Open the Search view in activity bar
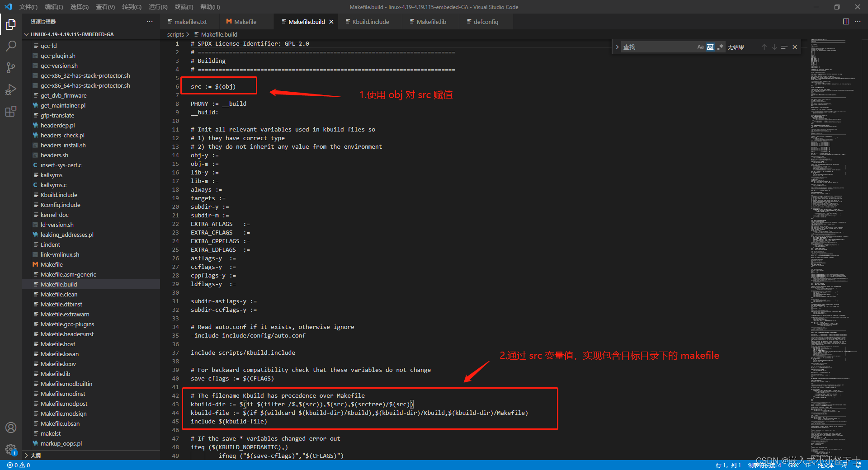Viewport: 868px width, 470px height. point(11,46)
